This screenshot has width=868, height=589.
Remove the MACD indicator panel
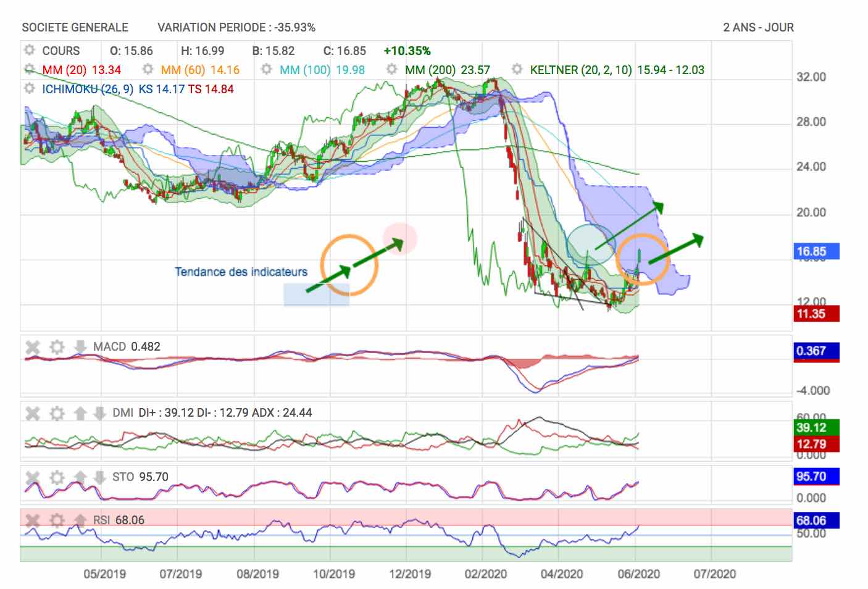[x=33, y=347]
